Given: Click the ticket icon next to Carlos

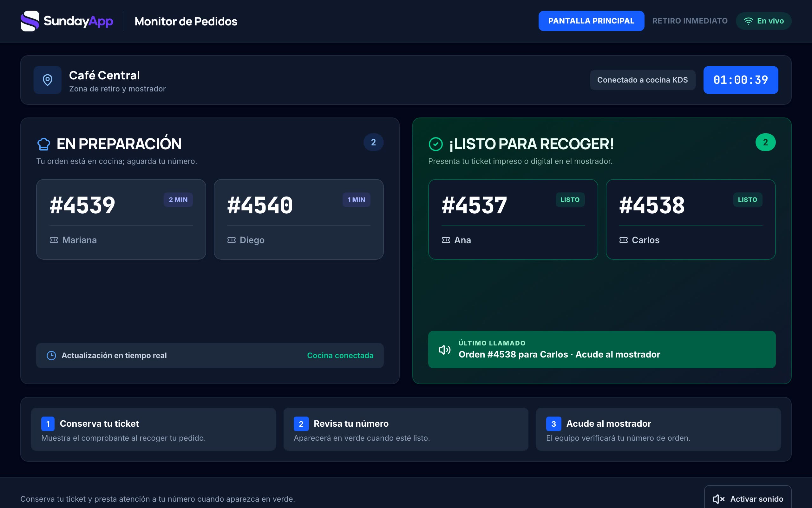Looking at the screenshot, I should coord(623,240).
